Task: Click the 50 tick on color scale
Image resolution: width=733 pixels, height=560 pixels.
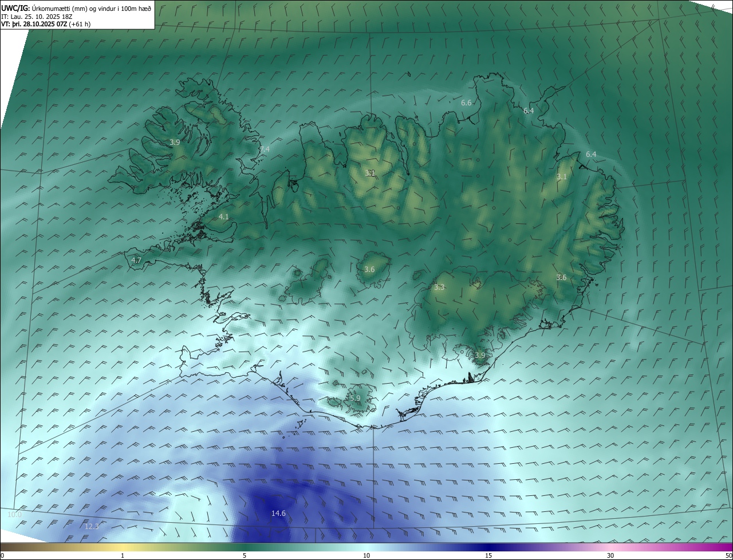Action: (728, 555)
